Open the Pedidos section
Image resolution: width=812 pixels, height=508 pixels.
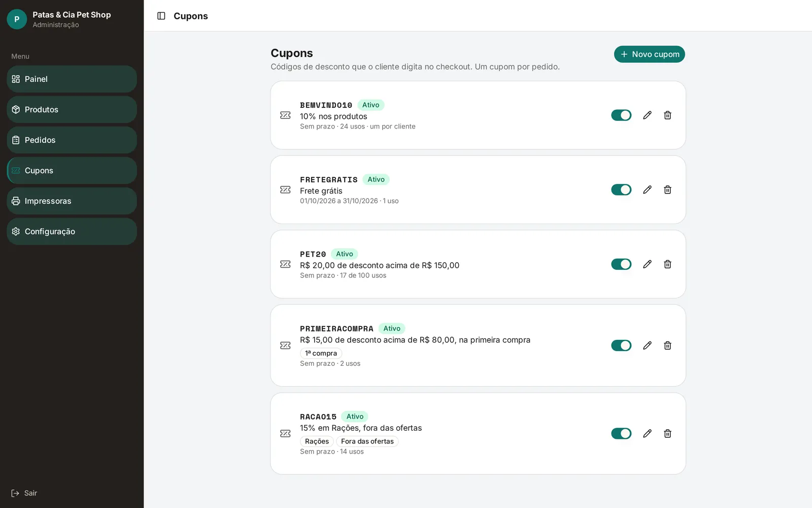pos(72,140)
